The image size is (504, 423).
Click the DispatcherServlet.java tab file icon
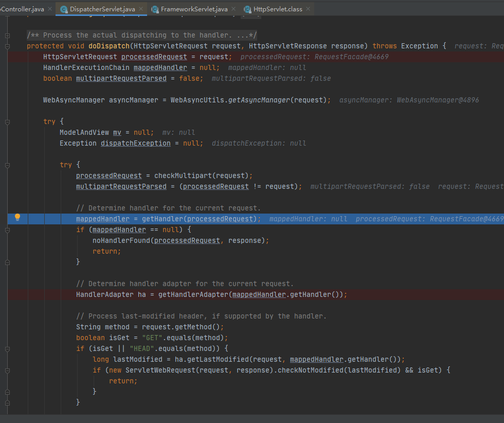(64, 9)
